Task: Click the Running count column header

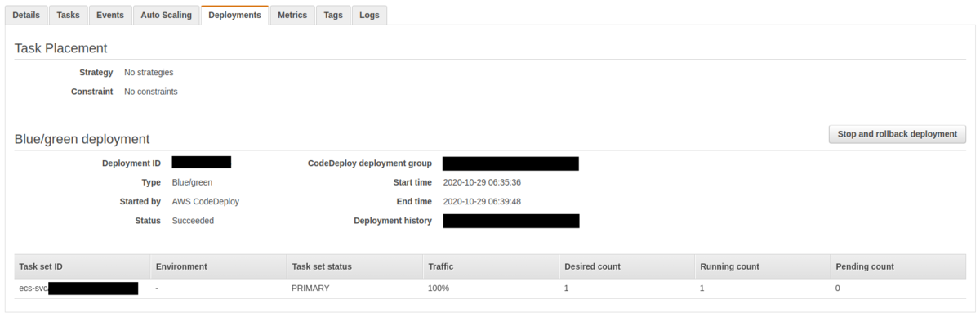Action: click(764, 266)
